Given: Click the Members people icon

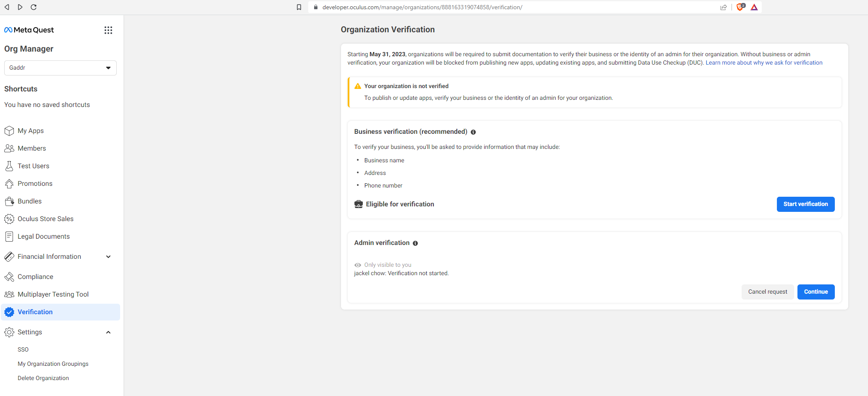Looking at the screenshot, I should pos(9,148).
